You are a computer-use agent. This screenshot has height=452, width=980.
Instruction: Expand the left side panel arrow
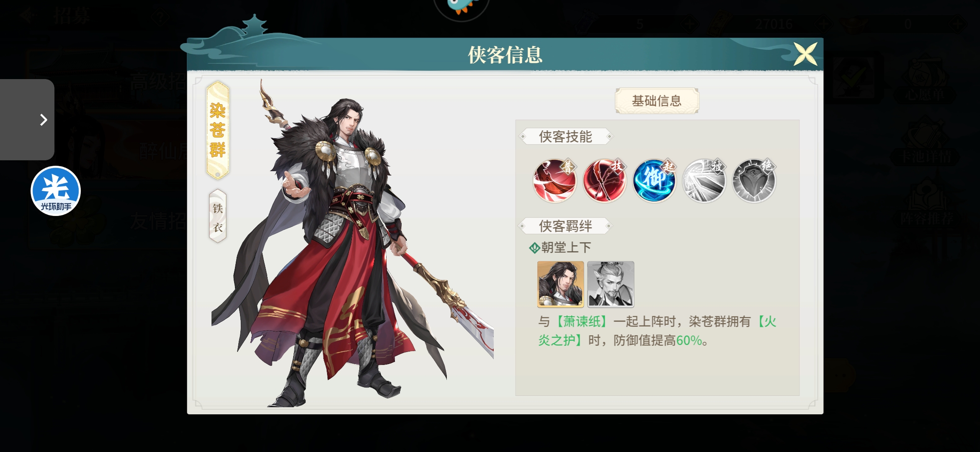click(27, 120)
